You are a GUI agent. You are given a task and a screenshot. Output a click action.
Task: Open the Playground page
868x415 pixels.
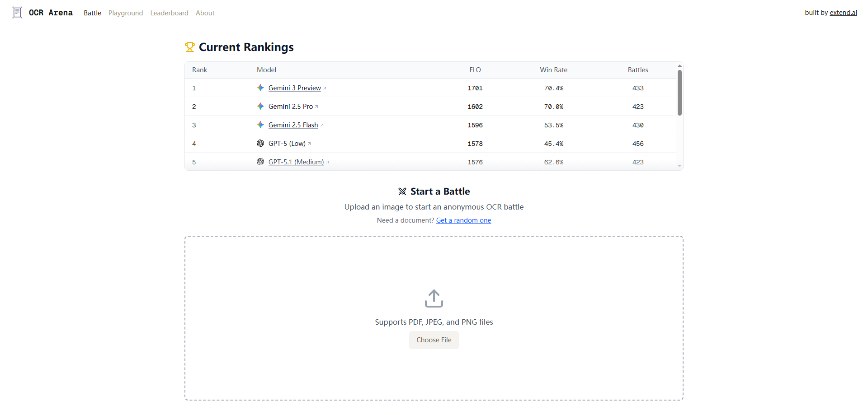(x=125, y=13)
